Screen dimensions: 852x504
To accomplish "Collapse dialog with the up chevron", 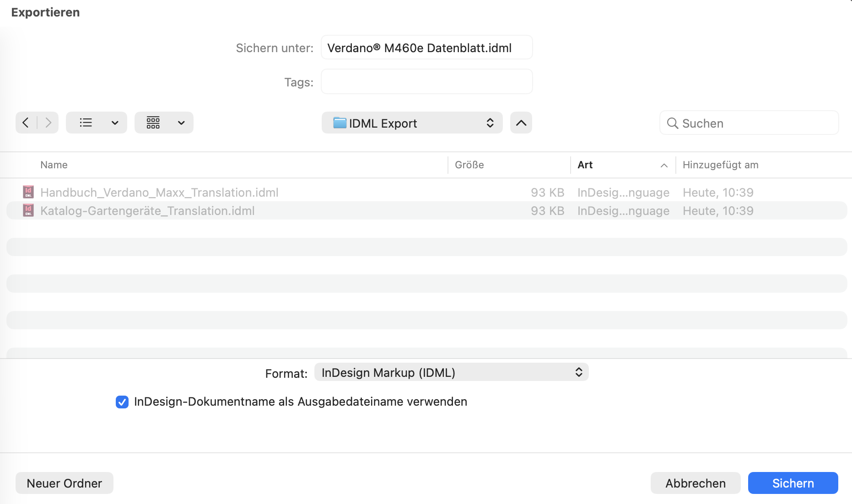I will click(521, 123).
